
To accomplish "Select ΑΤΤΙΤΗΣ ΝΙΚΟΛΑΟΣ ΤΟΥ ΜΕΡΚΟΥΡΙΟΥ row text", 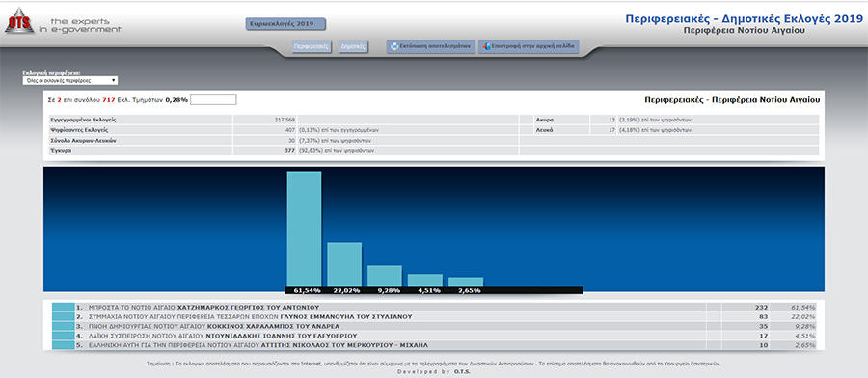I will pos(345,345).
